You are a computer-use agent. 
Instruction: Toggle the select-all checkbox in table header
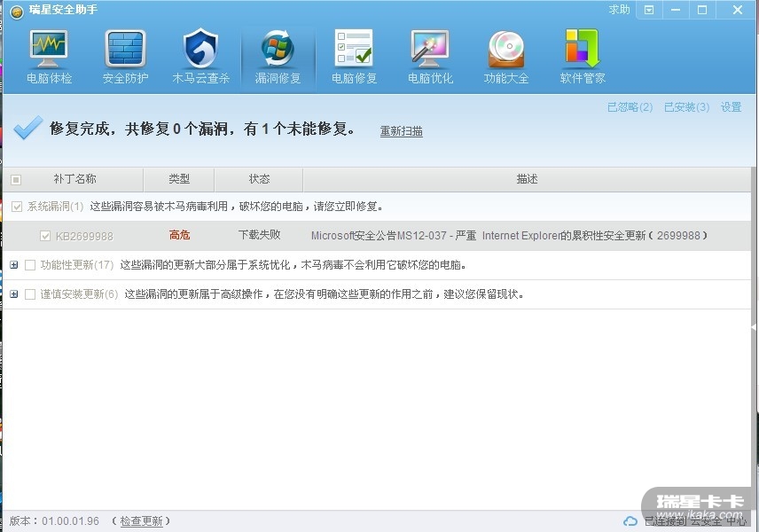16,180
